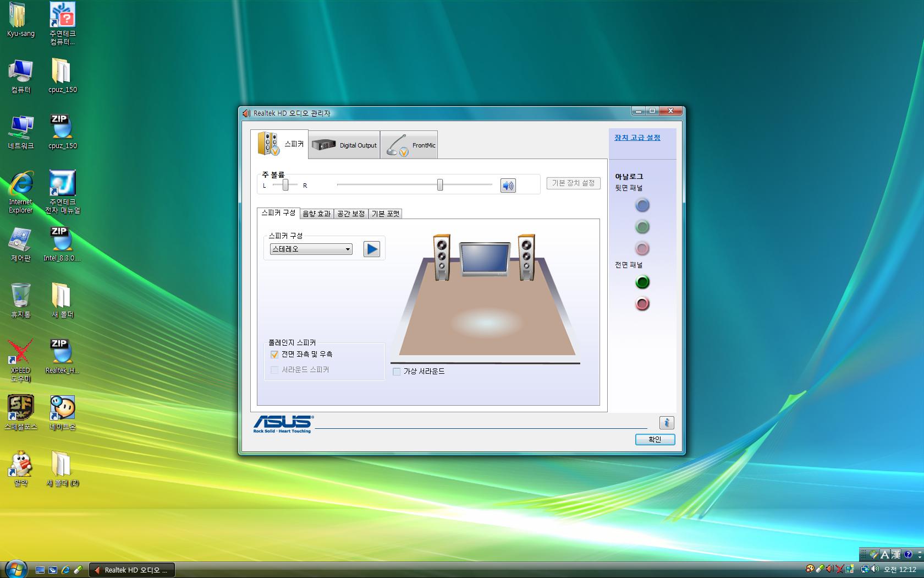Select the cpuz_150 zip file icon
The width and height of the screenshot is (924, 578).
point(62,132)
